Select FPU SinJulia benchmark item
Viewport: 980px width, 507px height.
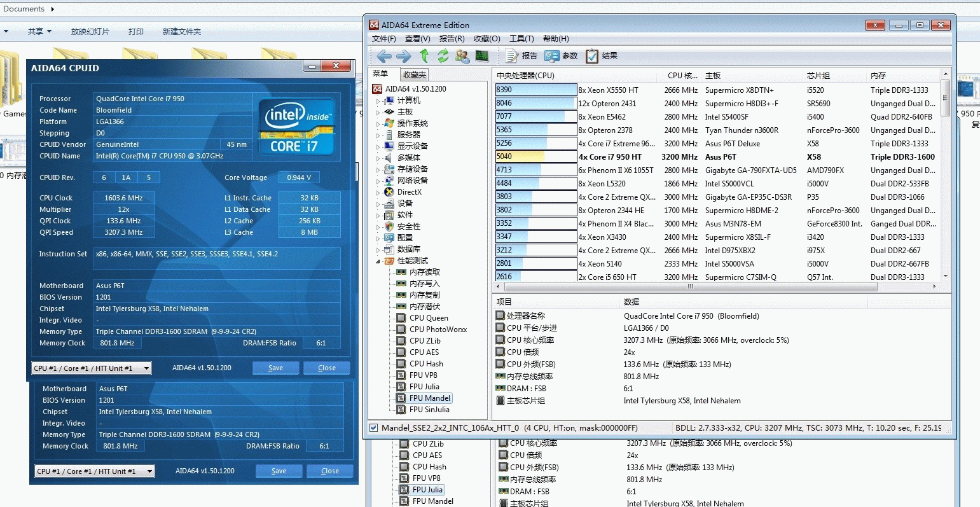tap(429, 410)
